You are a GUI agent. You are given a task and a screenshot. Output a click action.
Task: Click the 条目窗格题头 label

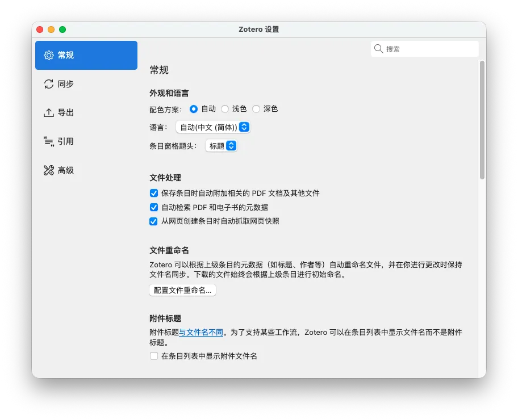pos(173,146)
